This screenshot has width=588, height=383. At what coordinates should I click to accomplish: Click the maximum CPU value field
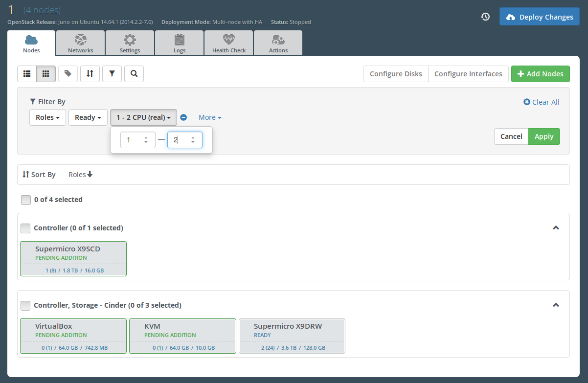tap(180, 140)
